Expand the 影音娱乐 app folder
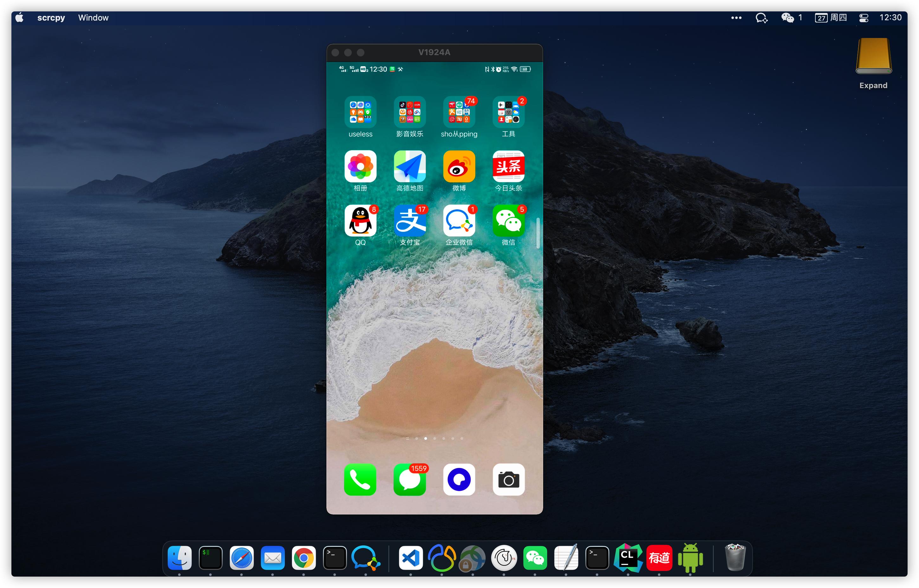This screenshot has width=919, height=588. point(410,112)
